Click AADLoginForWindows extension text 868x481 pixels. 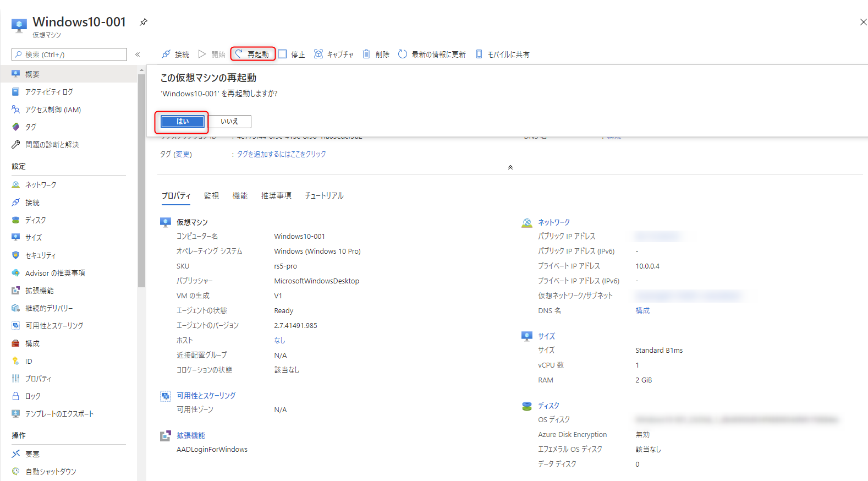click(x=212, y=450)
